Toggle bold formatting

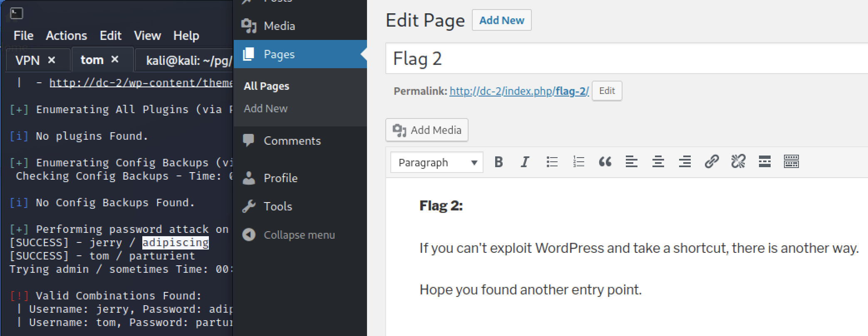pyautogui.click(x=498, y=162)
